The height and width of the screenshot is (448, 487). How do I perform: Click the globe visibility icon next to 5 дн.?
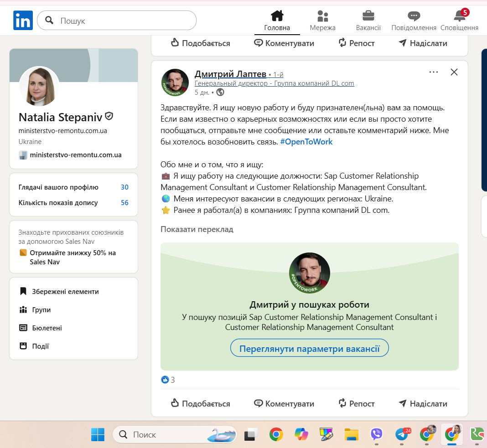tap(220, 92)
